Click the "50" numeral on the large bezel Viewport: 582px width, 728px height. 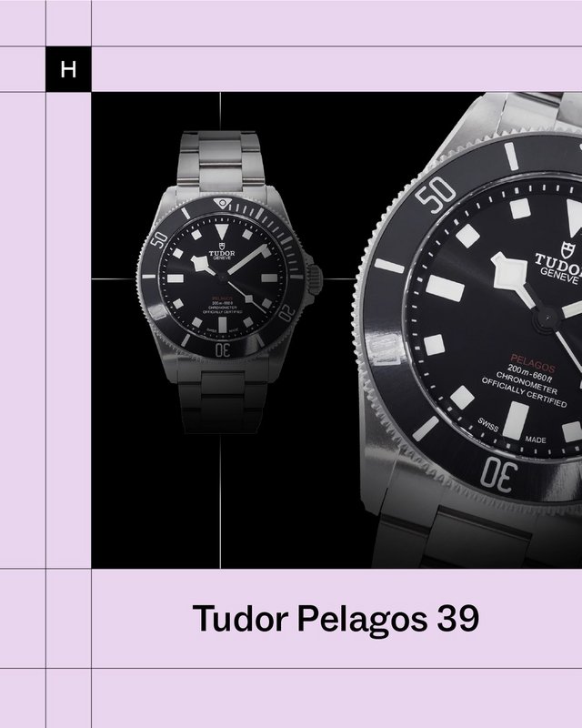coord(436,193)
